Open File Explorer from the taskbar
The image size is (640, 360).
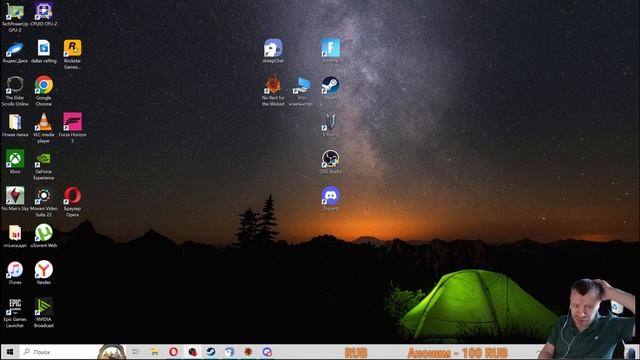pos(154,352)
